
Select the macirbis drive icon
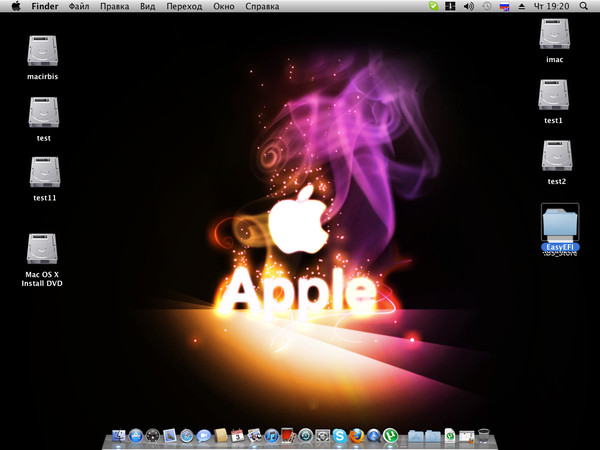42,51
